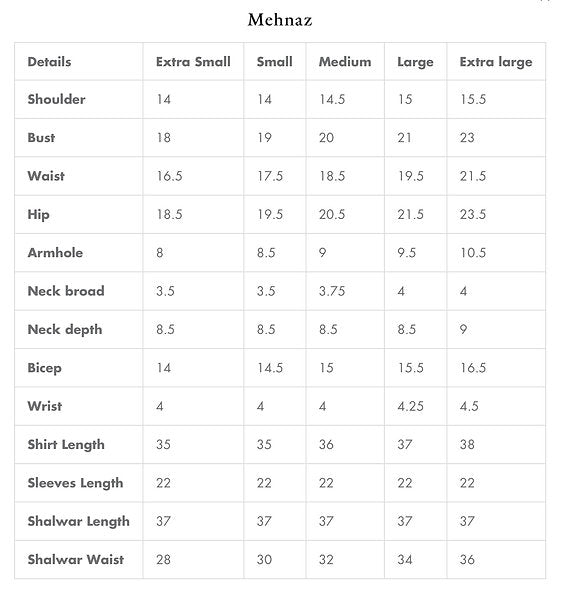562x605 pixels.
Task: Select the Extra Small column header
Action: pos(193,62)
